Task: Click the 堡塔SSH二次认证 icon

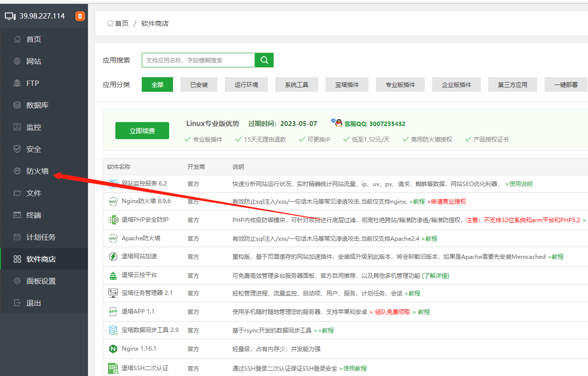Action: [113, 368]
